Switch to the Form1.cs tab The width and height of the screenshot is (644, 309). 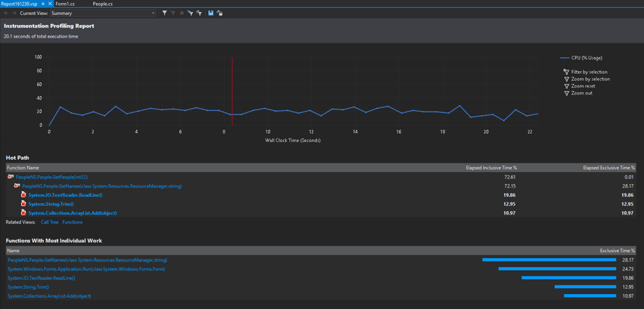65,4
